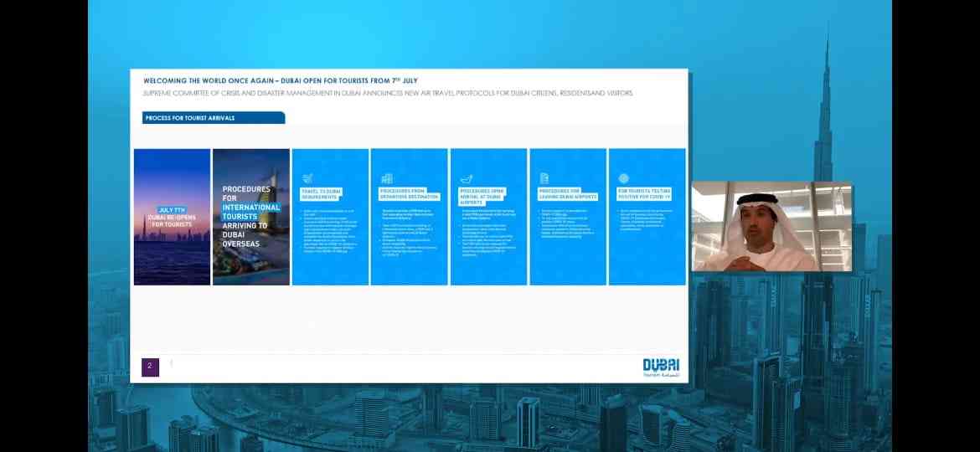Viewport: 980px width, 452px height.
Task: Select the Travel to Dubai Requirements heading
Action: pyautogui.click(x=322, y=194)
